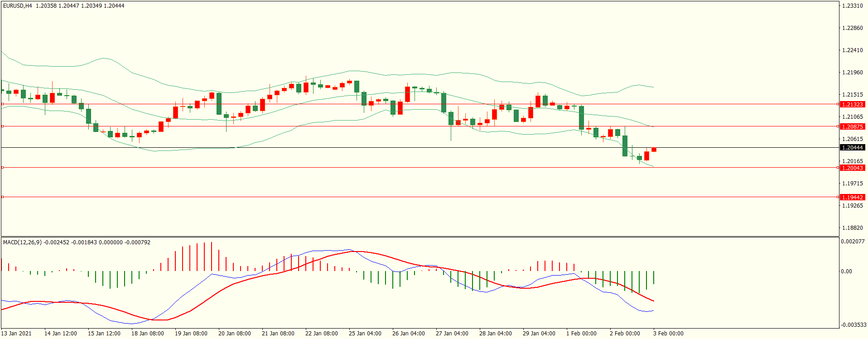868x339 pixels.
Task: Click the 0.00 level on MACD scale
Action: click(x=846, y=271)
